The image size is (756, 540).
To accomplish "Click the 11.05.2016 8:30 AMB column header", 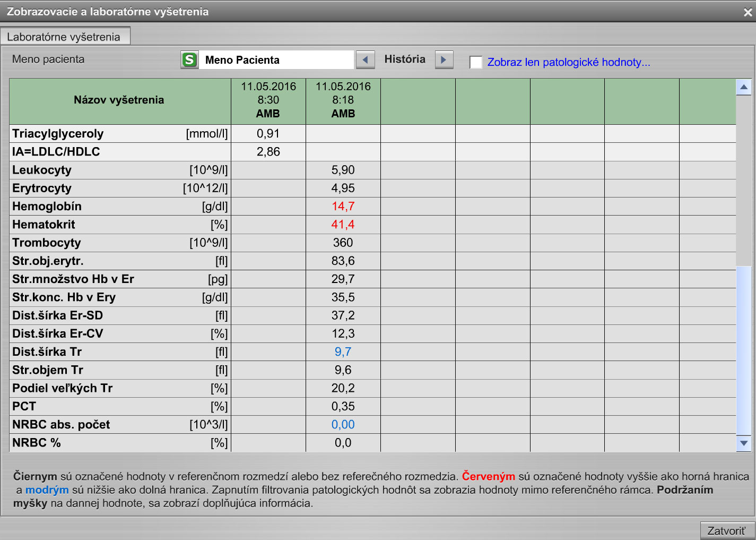I will [x=268, y=100].
